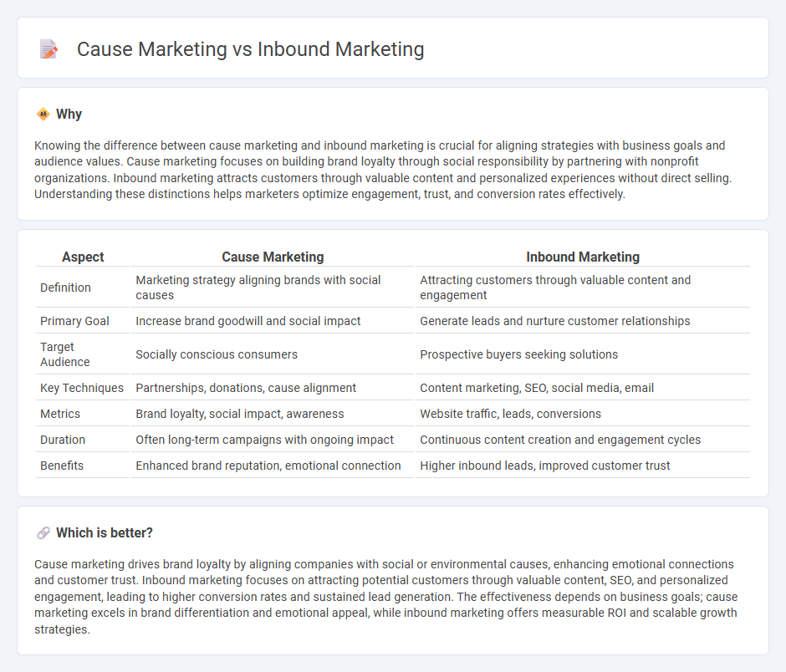Click the Why section heading
This screenshot has width=786, height=672.
(x=69, y=115)
